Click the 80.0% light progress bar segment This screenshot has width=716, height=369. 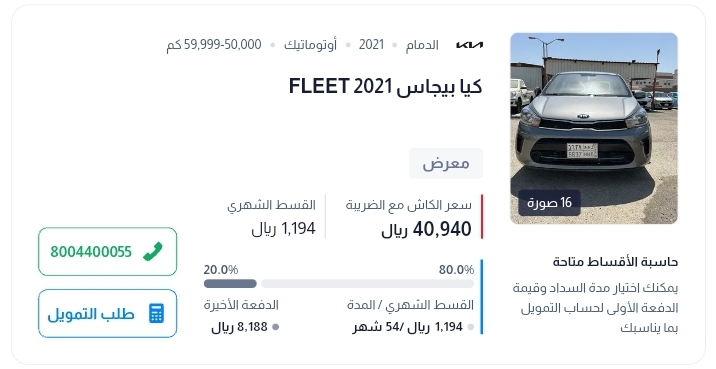[368, 284]
